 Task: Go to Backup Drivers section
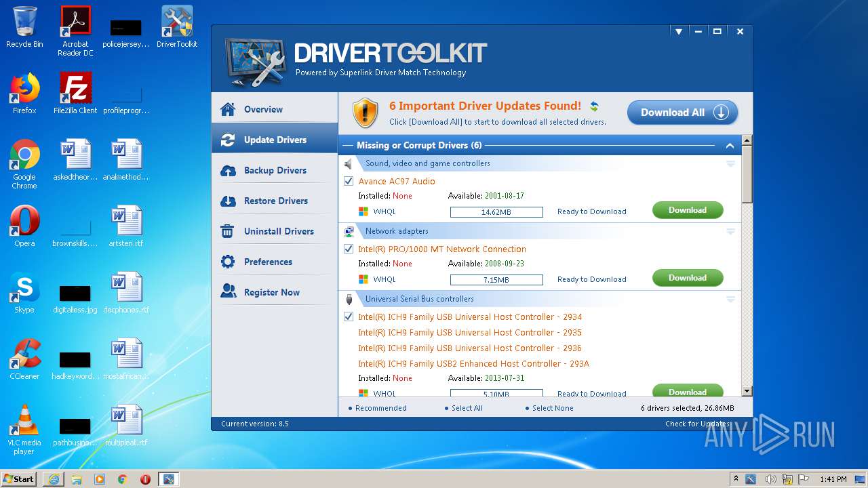click(275, 170)
